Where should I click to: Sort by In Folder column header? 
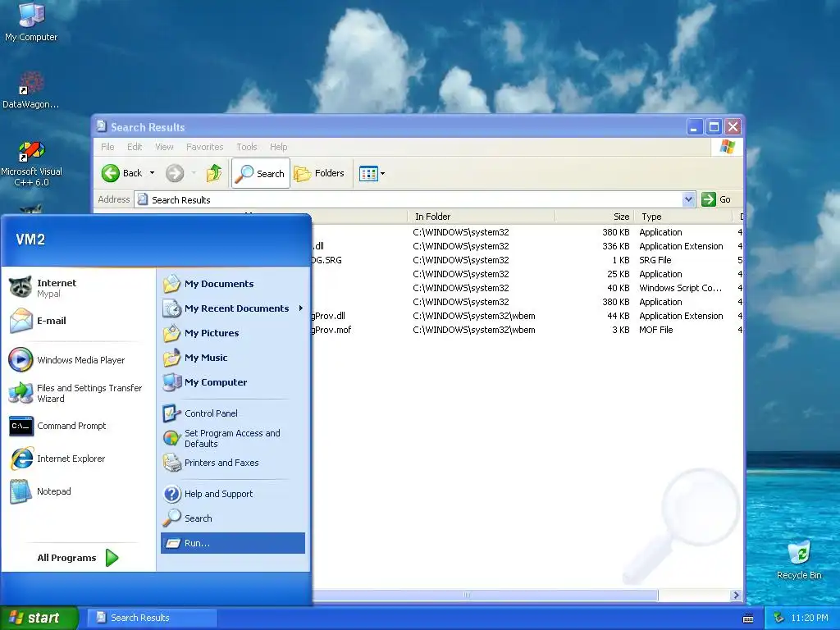(x=481, y=217)
